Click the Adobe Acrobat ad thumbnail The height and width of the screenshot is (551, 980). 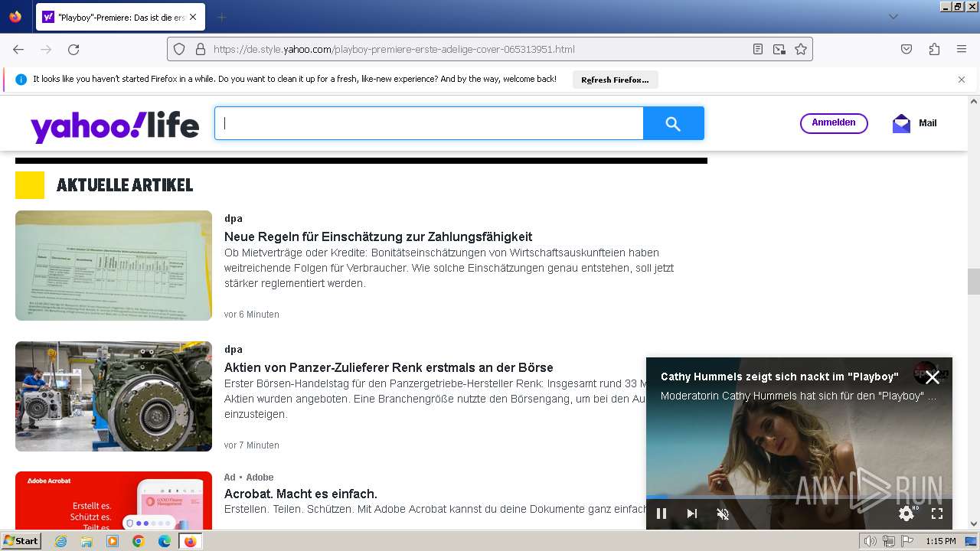click(113, 500)
